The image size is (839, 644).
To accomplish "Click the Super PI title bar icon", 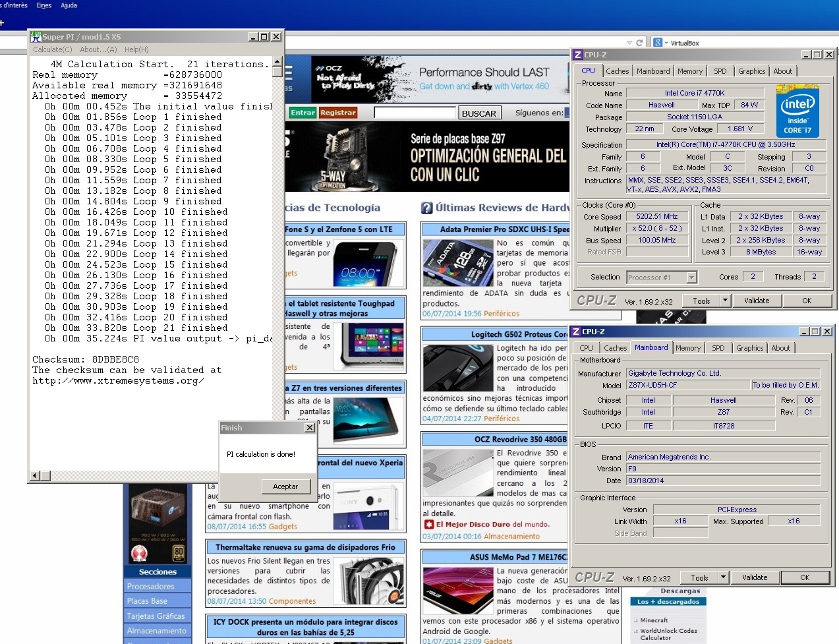I will (x=36, y=37).
